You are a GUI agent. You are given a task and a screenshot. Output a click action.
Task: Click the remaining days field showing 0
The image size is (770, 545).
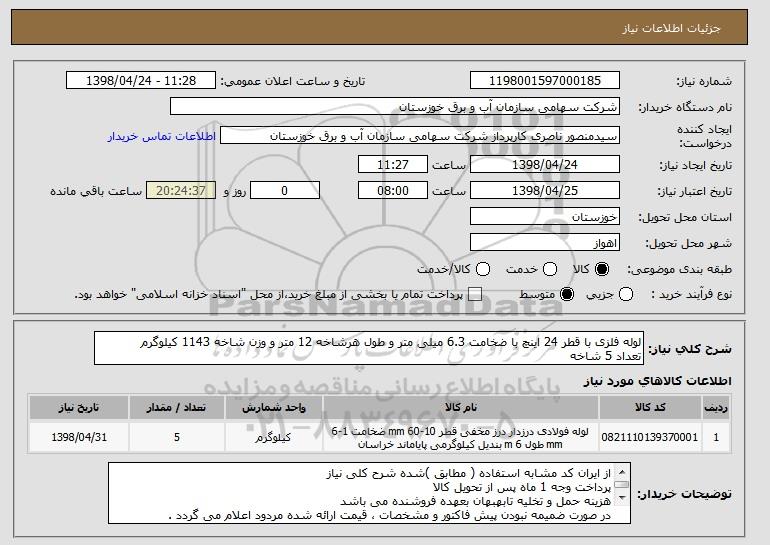[x=285, y=191]
